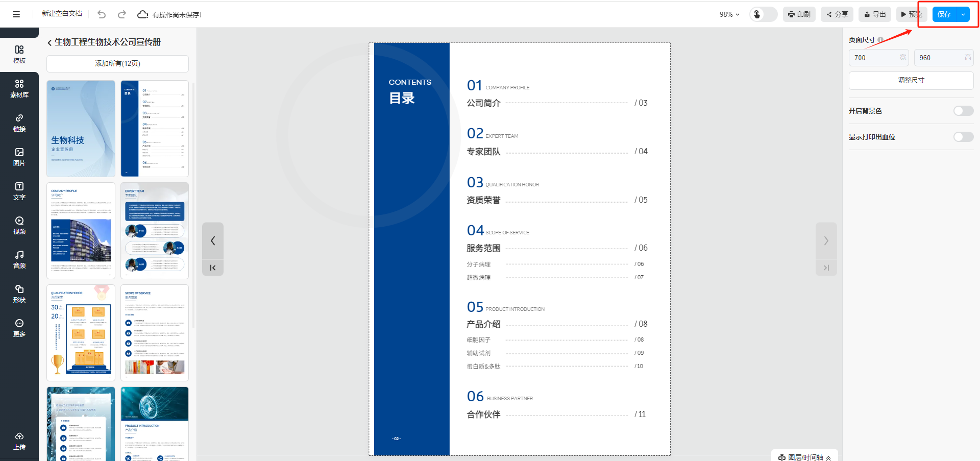Click the 添加所有(12页) button
Screen dimensions: 980x461
[117, 63]
